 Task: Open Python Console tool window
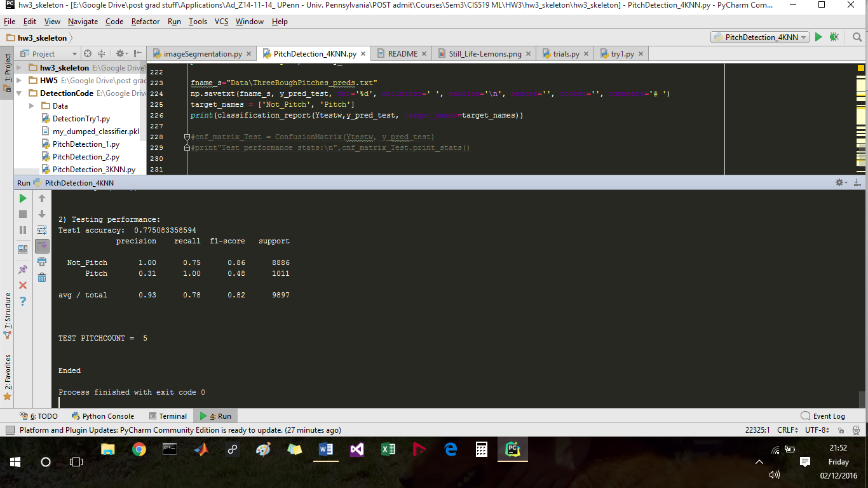[102, 416]
